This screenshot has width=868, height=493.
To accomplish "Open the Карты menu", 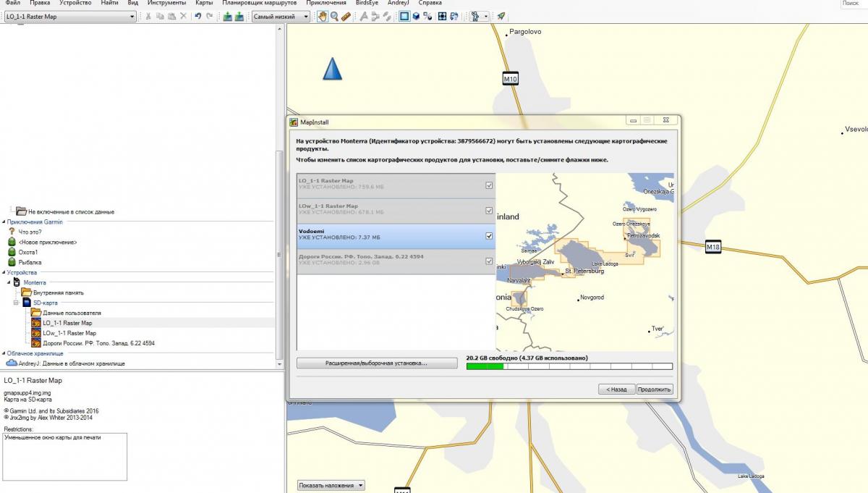I will pos(204,3).
